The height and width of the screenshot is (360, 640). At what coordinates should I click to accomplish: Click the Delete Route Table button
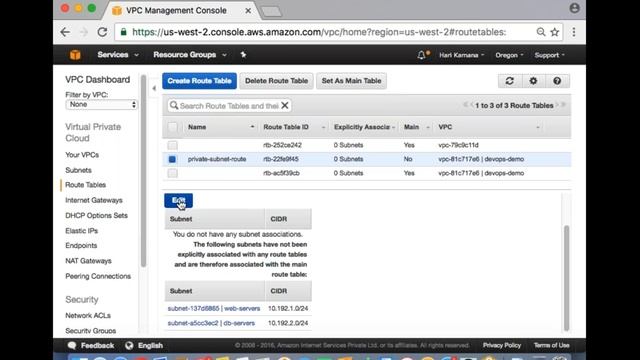[x=276, y=81]
